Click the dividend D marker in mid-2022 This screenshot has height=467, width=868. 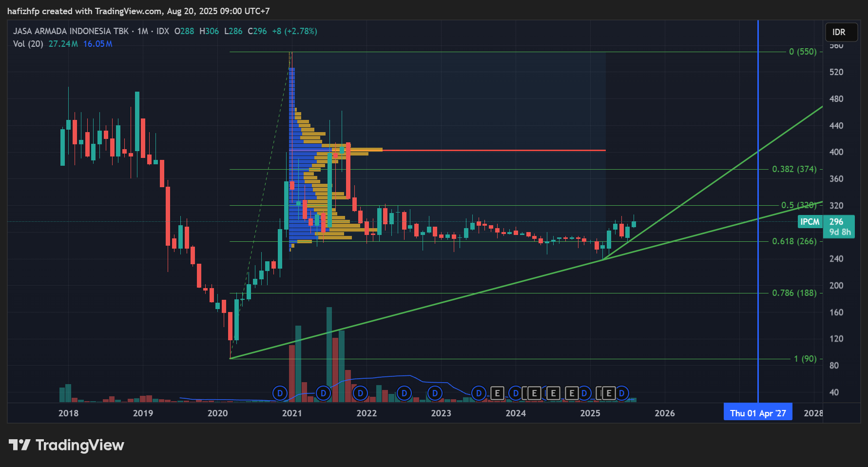(x=404, y=393)
